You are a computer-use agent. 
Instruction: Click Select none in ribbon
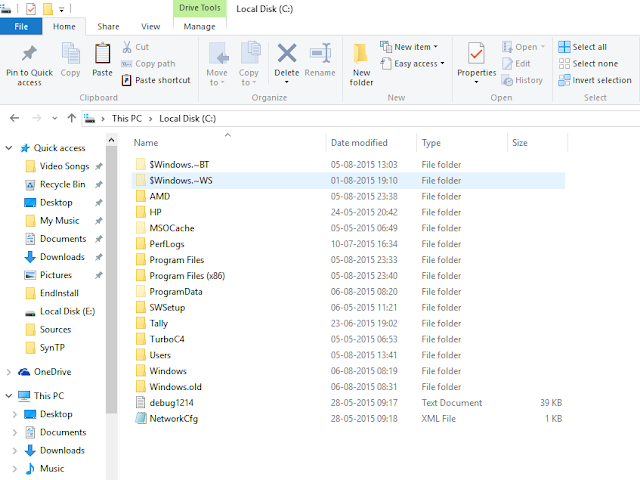point(588,64)
